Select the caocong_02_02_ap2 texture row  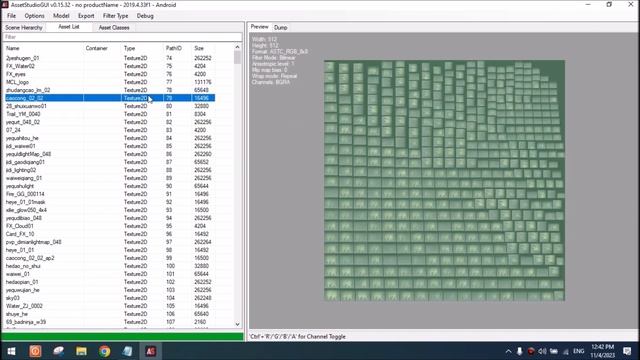pyautogui.click(x=109, y=258)
